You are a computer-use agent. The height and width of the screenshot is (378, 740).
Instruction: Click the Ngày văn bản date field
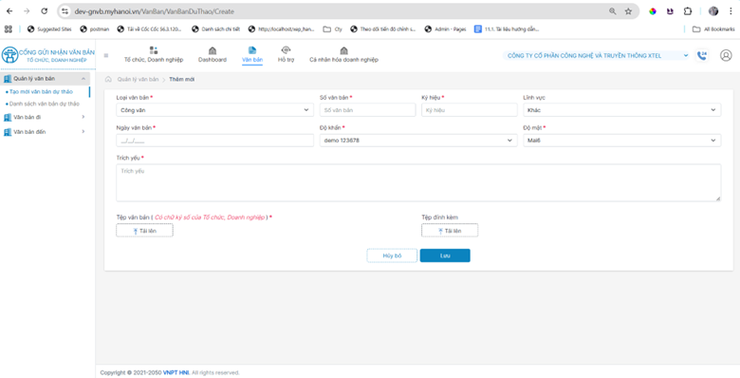tap(215, 140)
